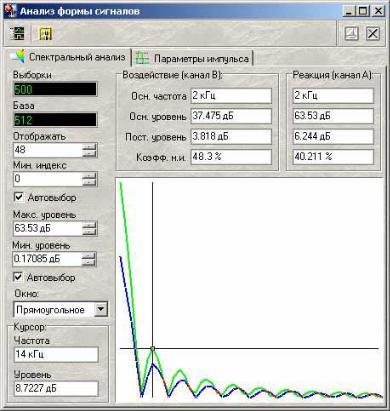Click the oscilloscope settings toolbar icon at far left
The image size is (390, 411).
coord(17,34)
